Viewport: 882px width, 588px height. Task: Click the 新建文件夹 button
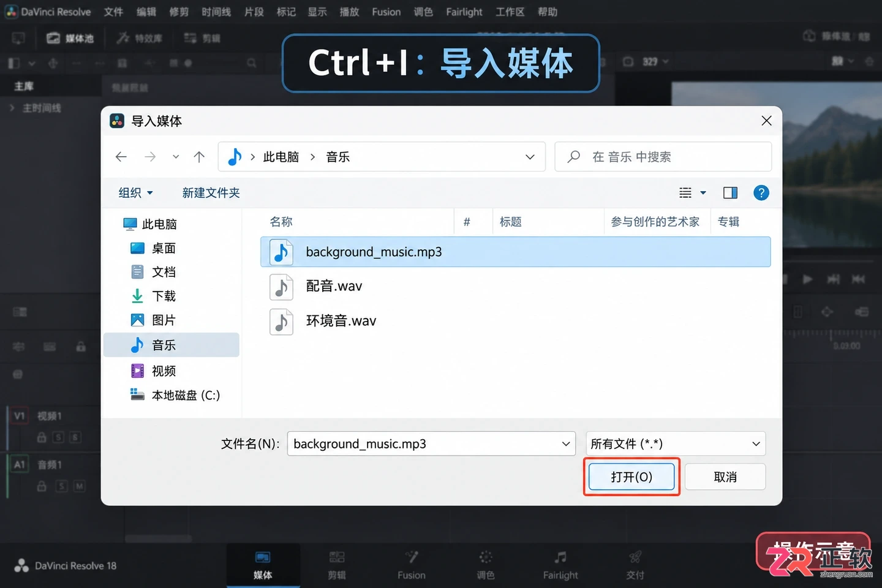point(211,193)
